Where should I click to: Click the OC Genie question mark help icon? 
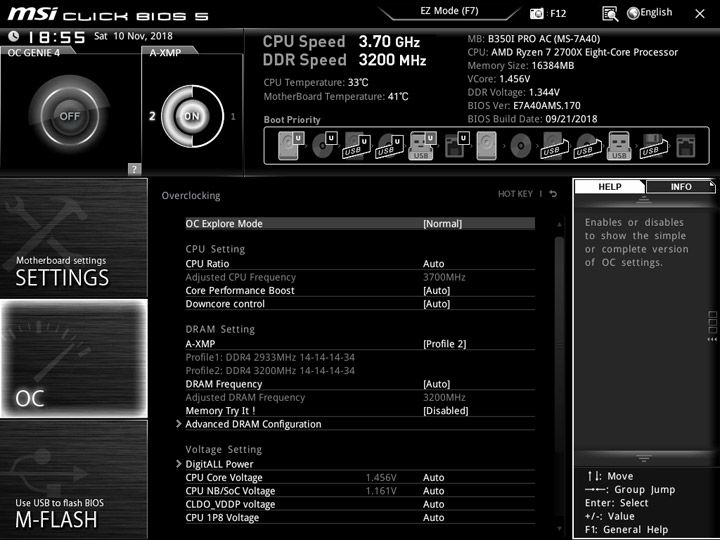(134, 169)
